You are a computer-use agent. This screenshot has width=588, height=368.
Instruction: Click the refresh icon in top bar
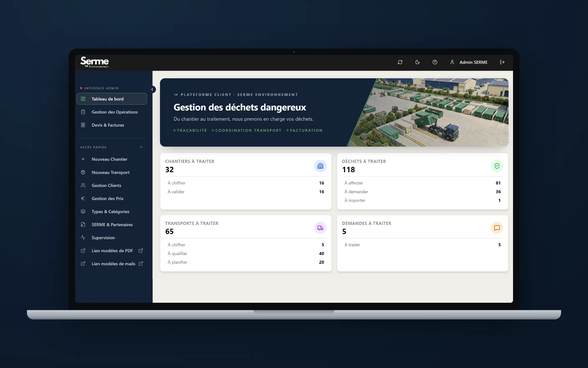point(400,62)
